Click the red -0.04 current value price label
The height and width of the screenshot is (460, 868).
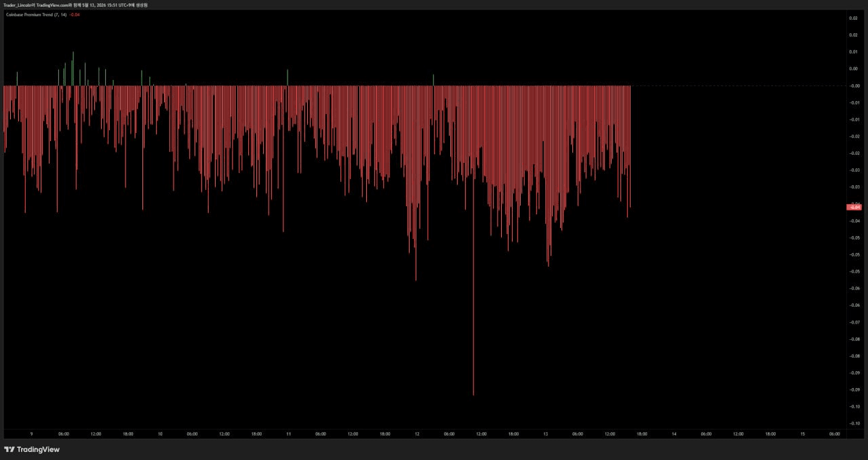854,207
